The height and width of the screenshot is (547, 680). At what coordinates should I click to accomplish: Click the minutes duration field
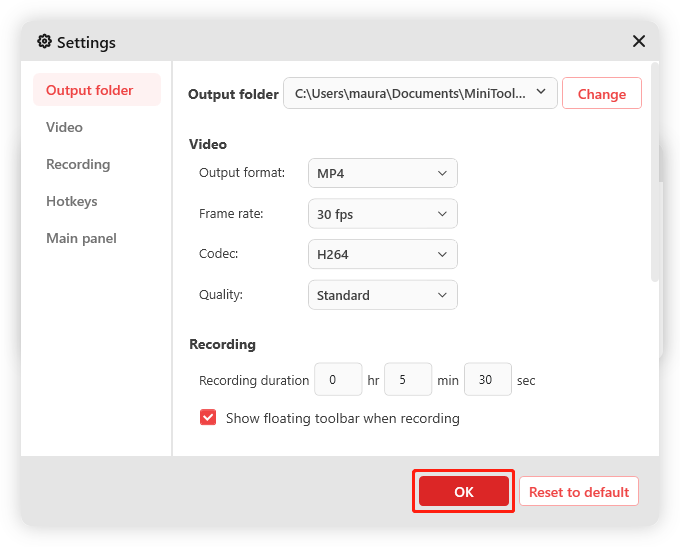coord(408,380)
